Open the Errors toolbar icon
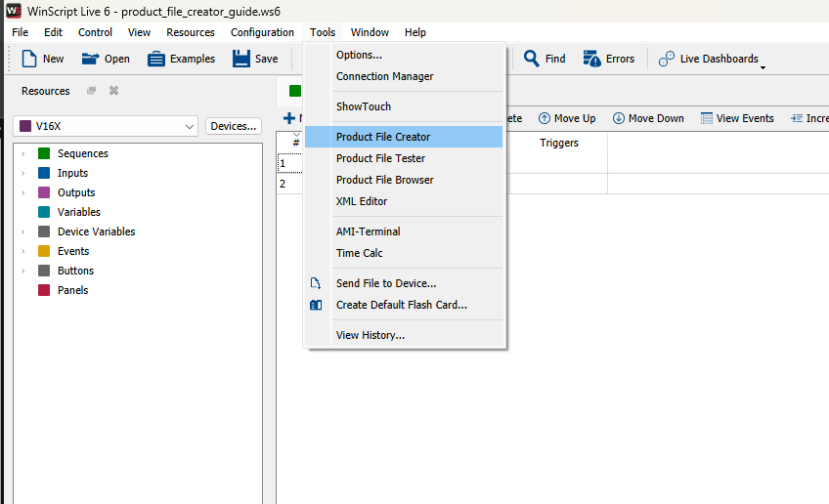The width and height of the screenshot is (829, 504). click(x=592, y=59)
